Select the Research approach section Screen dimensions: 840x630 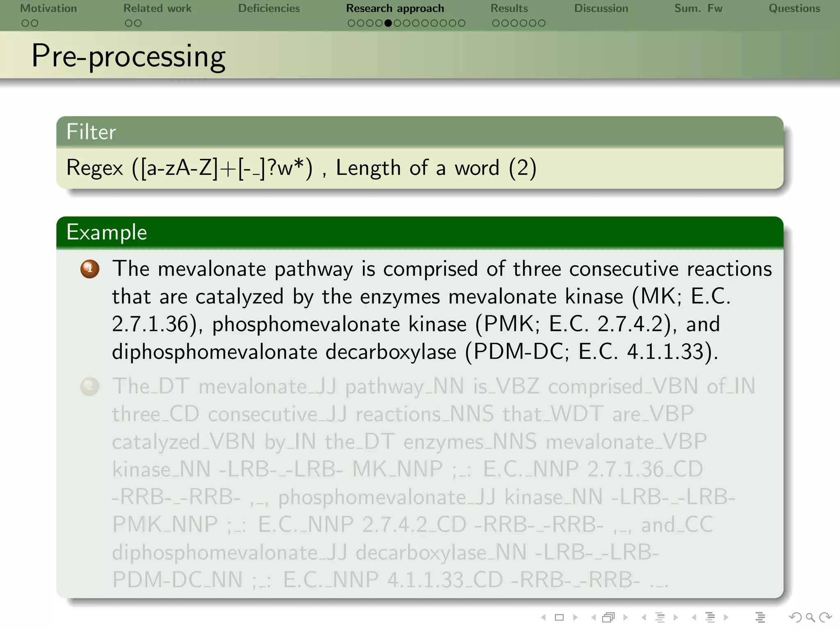(x=395, y=8)
